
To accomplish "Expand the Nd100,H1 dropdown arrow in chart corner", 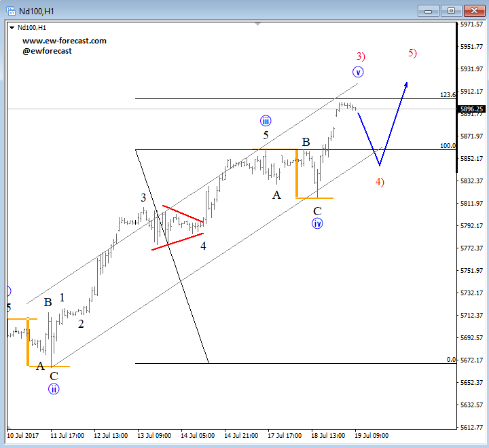I will coord(13,28).
